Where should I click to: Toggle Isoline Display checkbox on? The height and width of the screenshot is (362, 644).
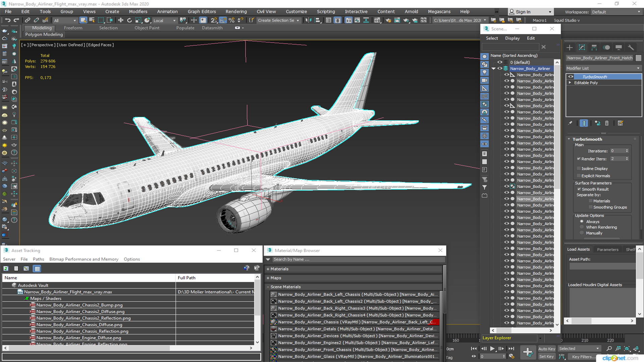(579, 168)
